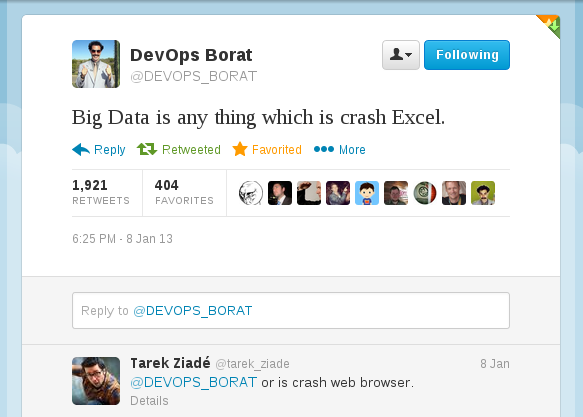Image resolution: width=583 pixels, height=417 pixels.
Task: Click the @DEVOPS_BORAT mention in reply
Action: pos(193,382)
